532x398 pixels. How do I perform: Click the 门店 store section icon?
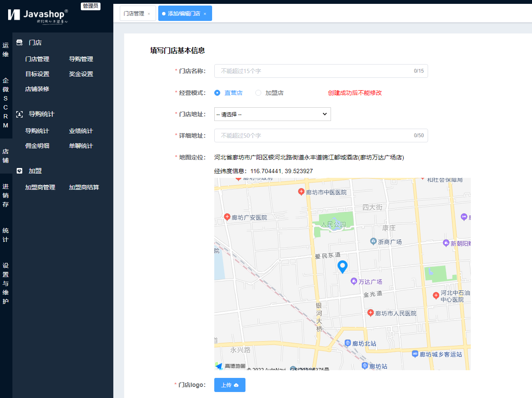[19, 43]
